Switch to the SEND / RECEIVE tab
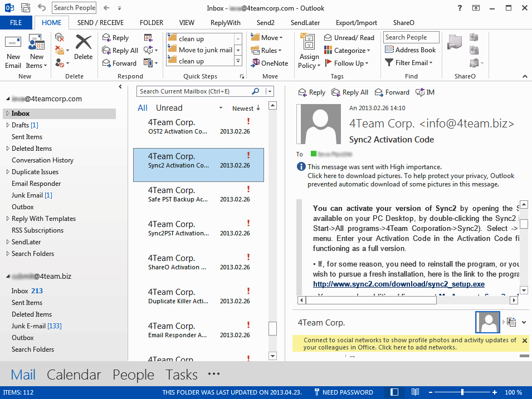The image size is (532, 399). 100,23
